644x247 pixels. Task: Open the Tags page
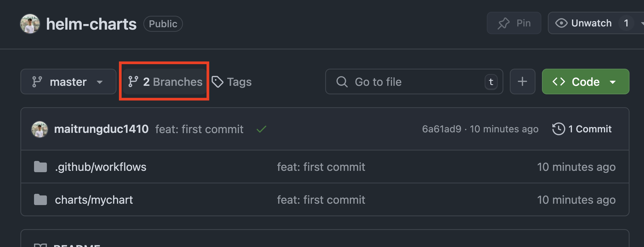click(232, 82)
